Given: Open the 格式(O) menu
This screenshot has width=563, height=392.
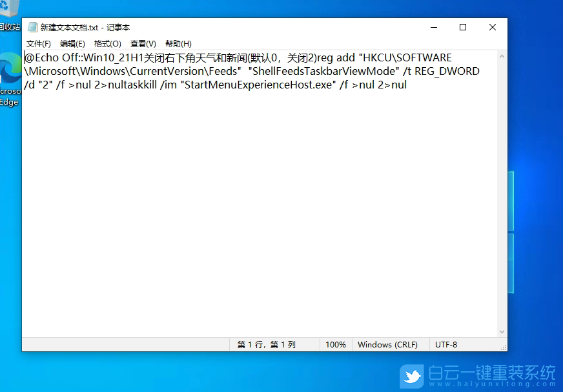Looking at the screenshot, I should click(x=107, y=43).
